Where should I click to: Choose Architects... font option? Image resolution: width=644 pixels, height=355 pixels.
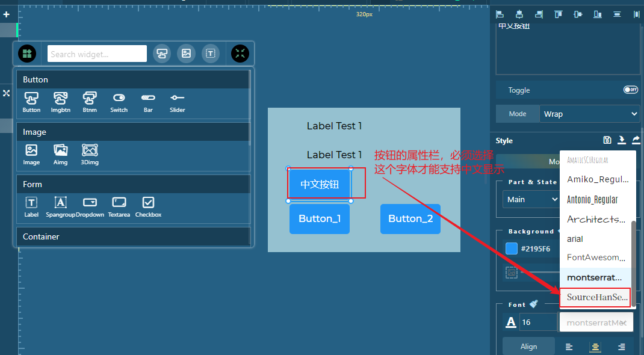594,219
